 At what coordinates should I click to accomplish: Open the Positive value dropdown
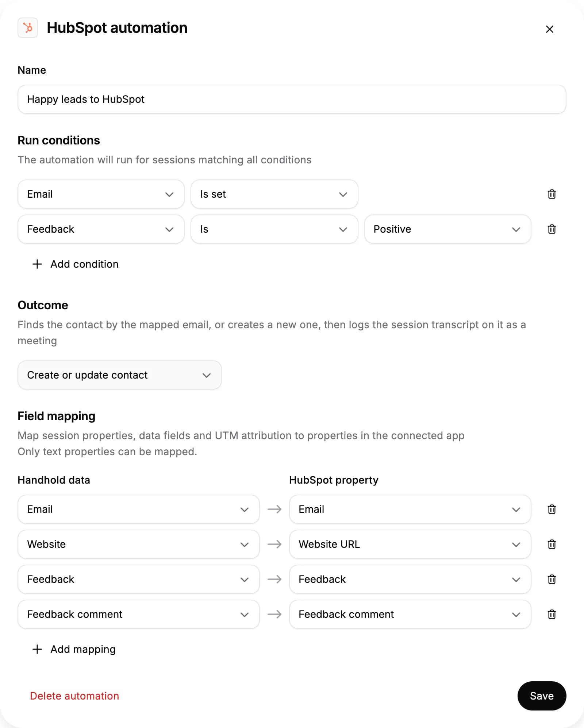pyautogui.click(x=447, y=229)
